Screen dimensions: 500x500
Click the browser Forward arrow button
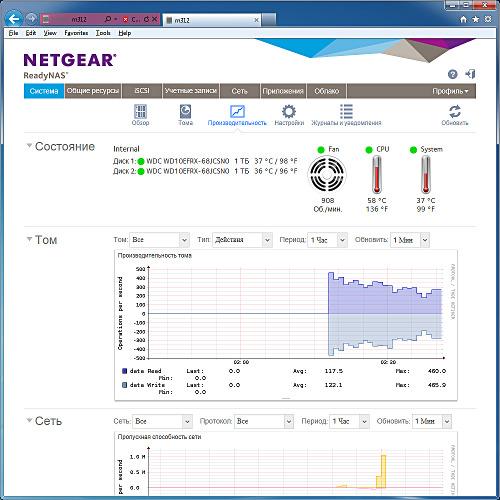tap(32, 19)
